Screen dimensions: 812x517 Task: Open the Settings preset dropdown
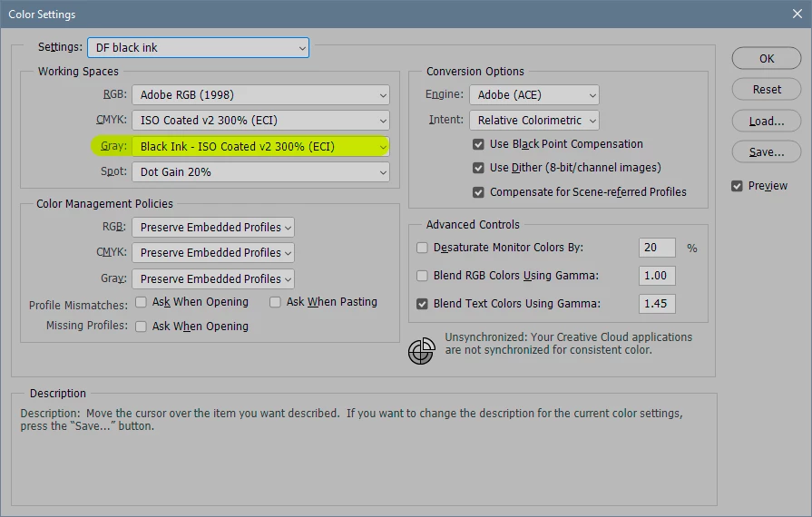point(199,47)
